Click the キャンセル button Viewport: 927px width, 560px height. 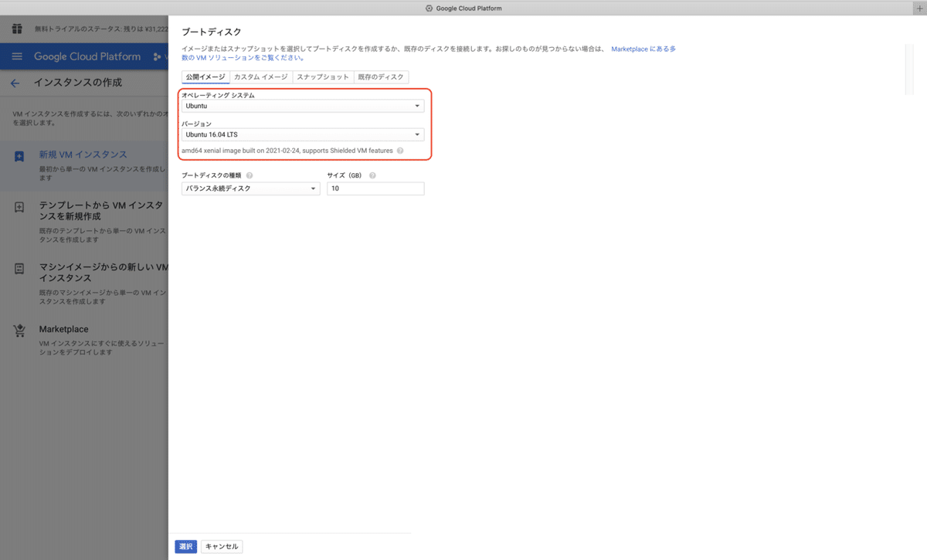(x=222, y=546)
